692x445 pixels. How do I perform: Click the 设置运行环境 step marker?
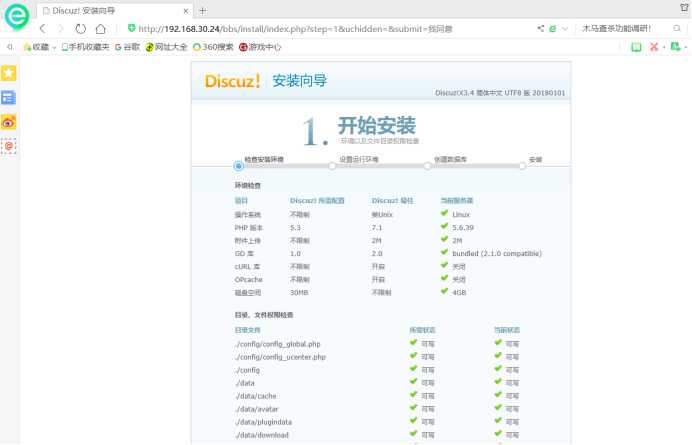click(x=332, y=166)
